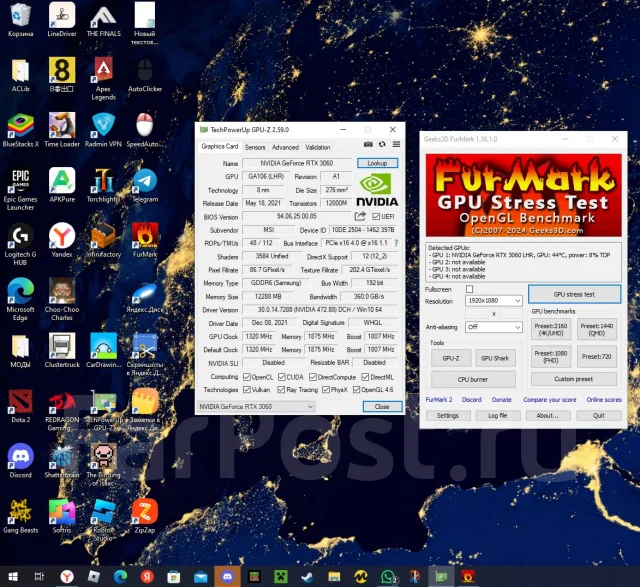This screenshot has height=587, width=640.
Task: Switch to the Advanced tab
Action: 285,147
